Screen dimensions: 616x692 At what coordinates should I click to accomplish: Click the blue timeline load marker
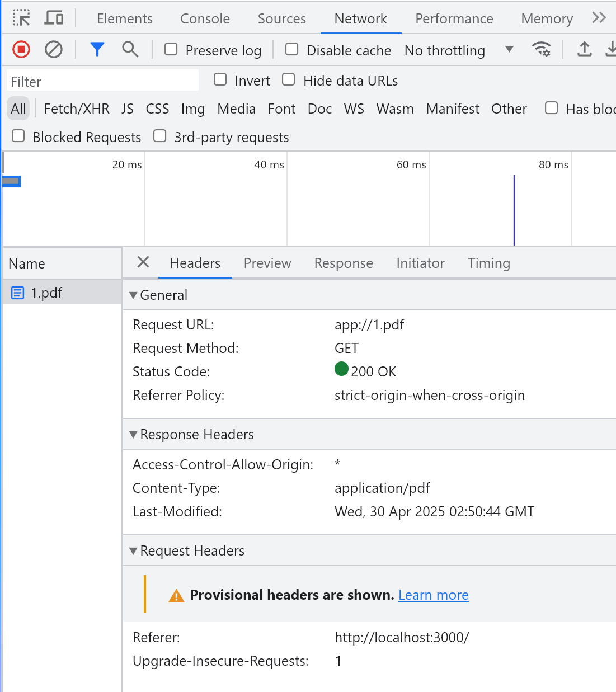pyautogui.click(x=514, y=210)
